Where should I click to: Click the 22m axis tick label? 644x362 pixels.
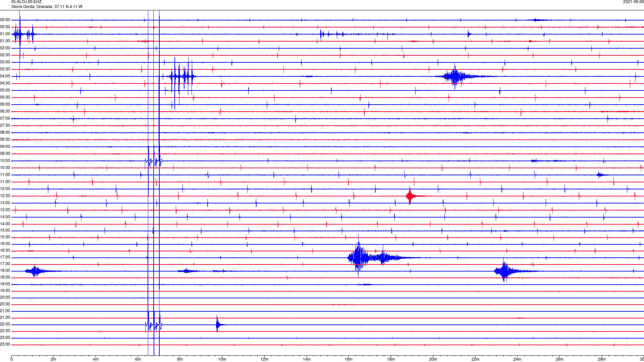475,360
